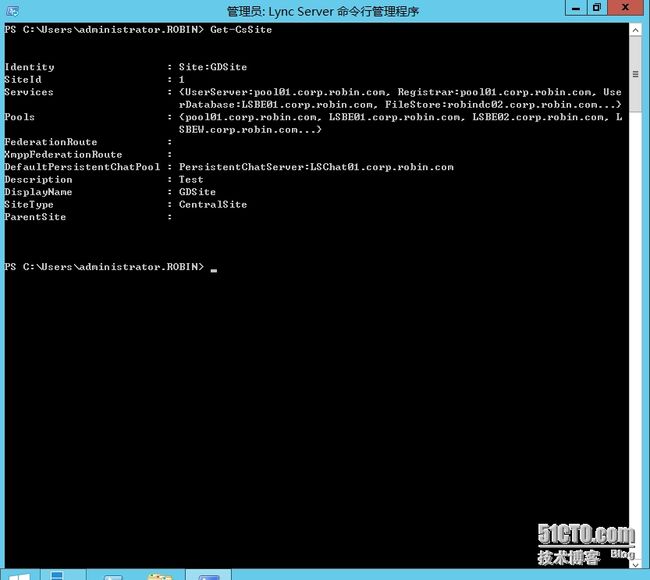
Task: Click the SiteId value 1
Action: point(182,80)
